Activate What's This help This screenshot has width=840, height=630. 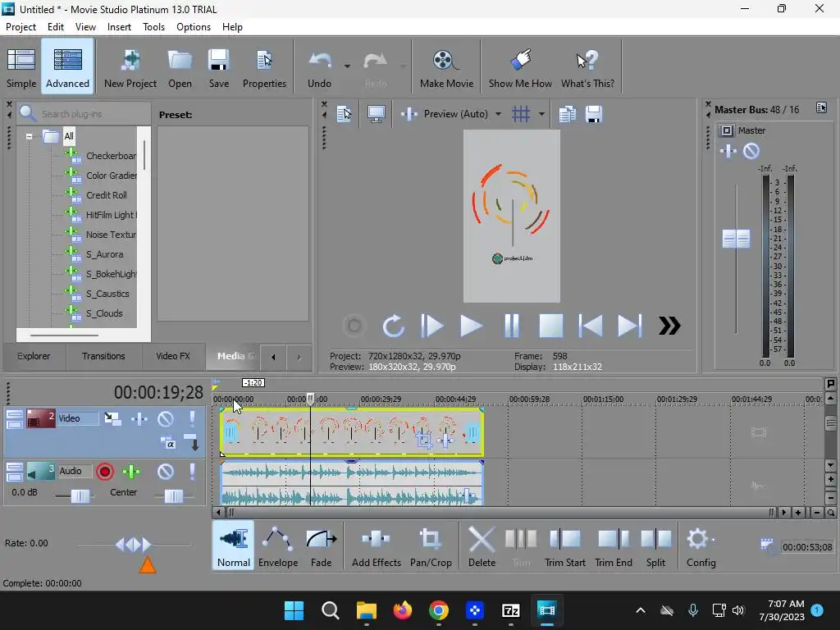(x=587, y=68)
